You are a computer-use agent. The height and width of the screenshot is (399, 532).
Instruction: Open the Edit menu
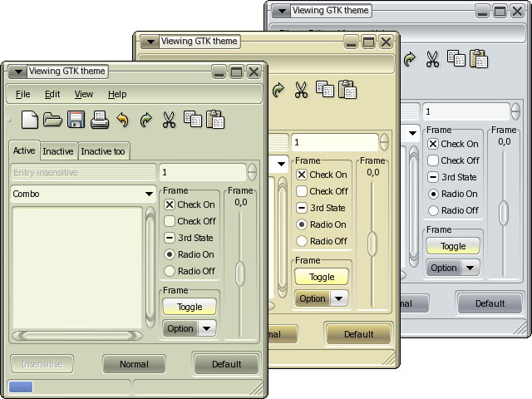[52, 94]
